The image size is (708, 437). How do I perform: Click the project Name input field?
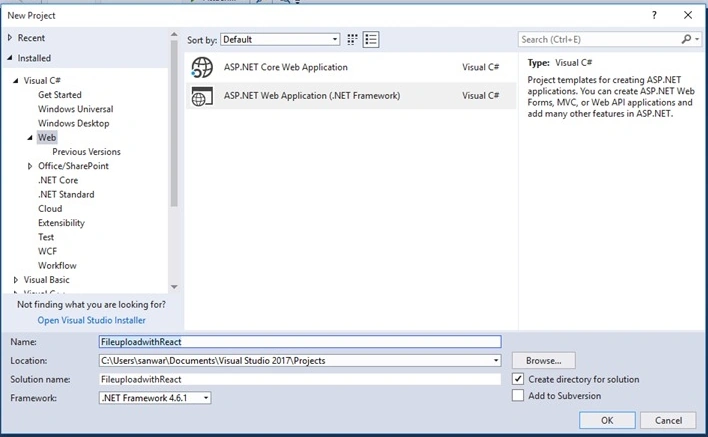tap(300, 342)
